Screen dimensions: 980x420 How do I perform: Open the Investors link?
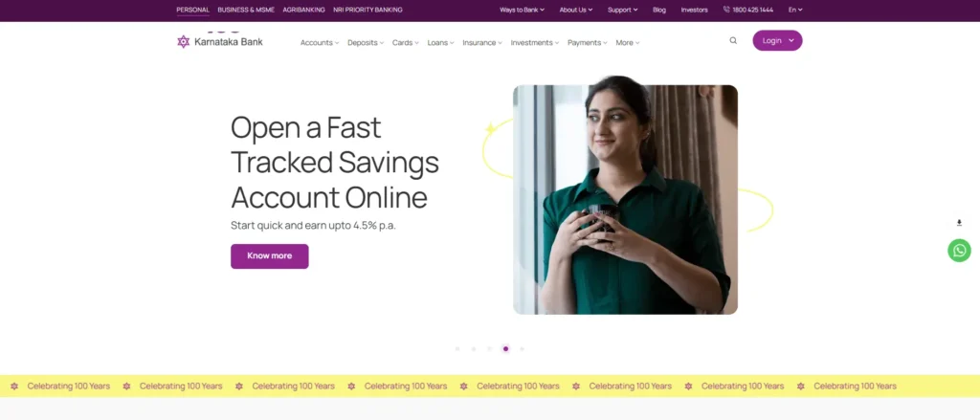695,10
